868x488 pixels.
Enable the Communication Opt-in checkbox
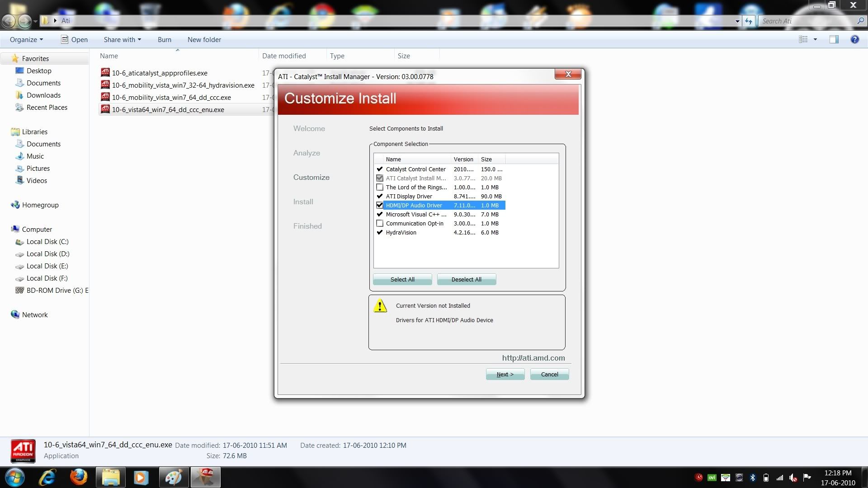click(x=380, y=223)
